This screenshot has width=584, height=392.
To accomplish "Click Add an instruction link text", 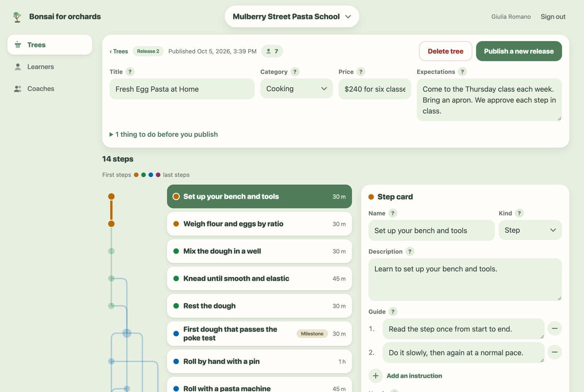I will (x=414, y=376).
